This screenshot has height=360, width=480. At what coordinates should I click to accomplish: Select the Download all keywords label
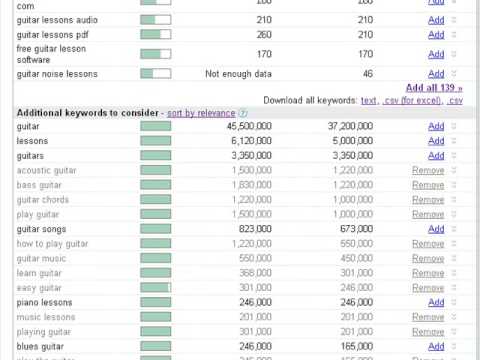(x=310, y=100)
